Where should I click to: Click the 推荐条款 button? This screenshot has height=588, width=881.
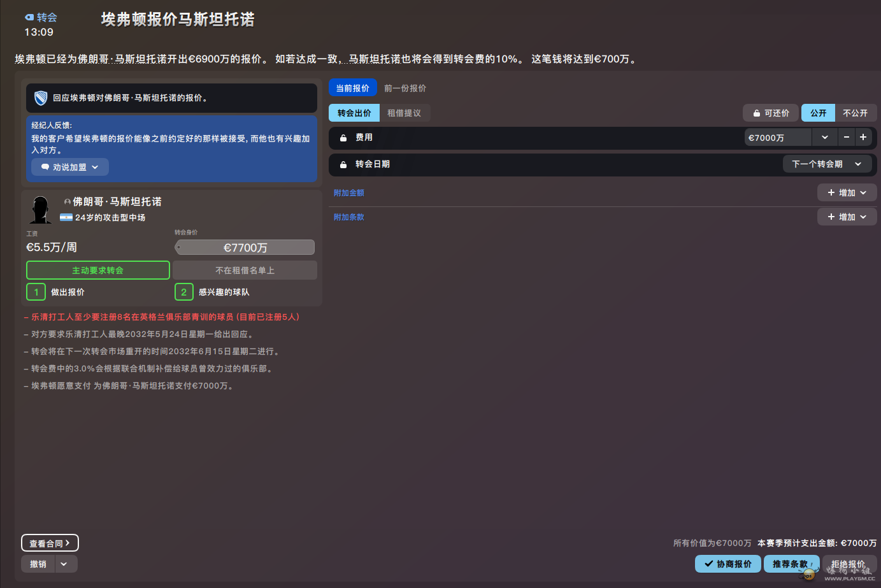pos(791,564)
